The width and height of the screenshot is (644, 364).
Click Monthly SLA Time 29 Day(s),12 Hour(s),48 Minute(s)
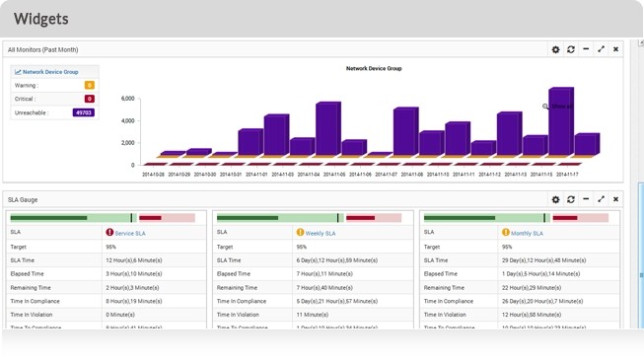543,260
